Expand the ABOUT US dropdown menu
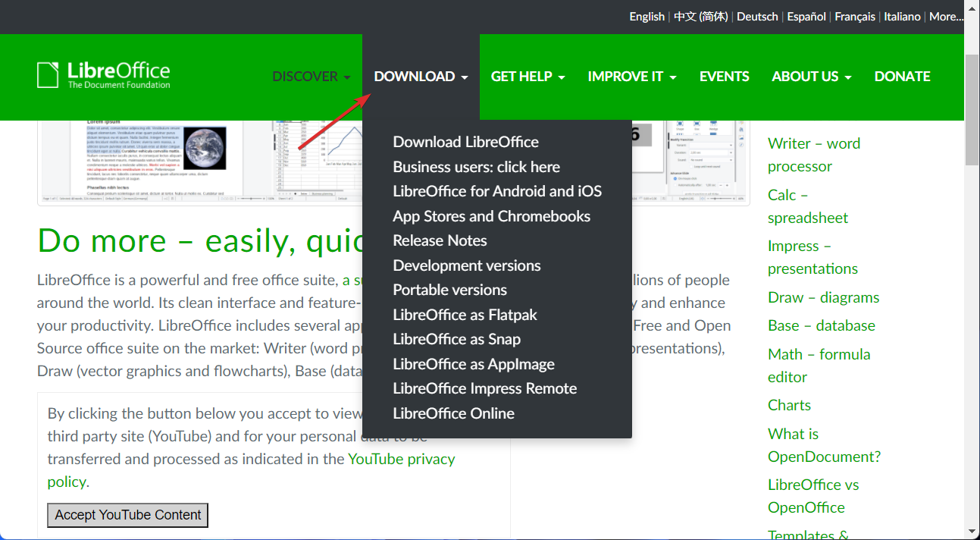 click(x=811, y=76)
